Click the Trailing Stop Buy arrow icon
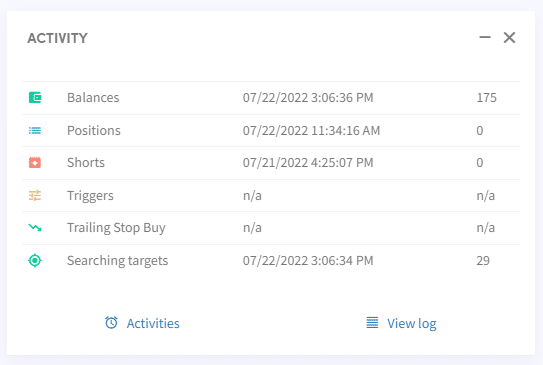This screenshot has height=365, width=543. (35, 228)
